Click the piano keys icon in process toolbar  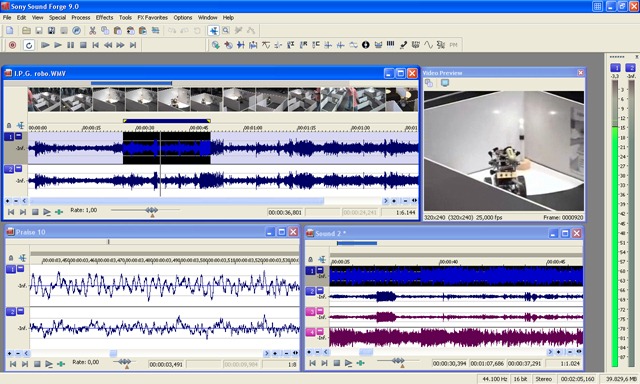[x=391, y=44]
